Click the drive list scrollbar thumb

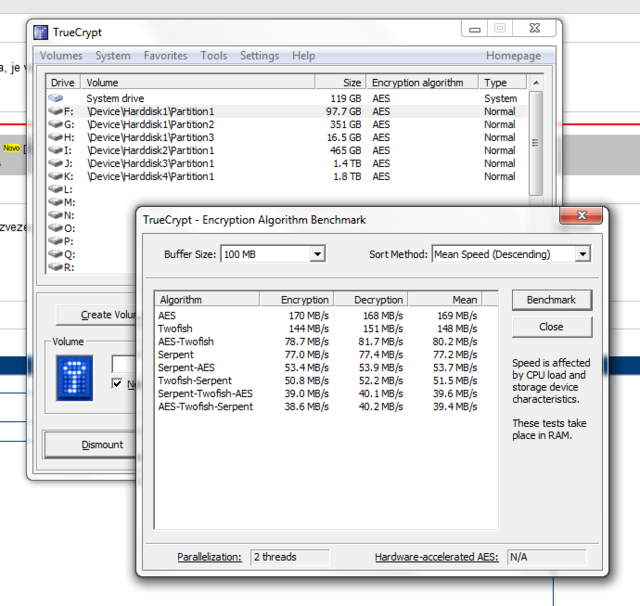click(536, 143)
